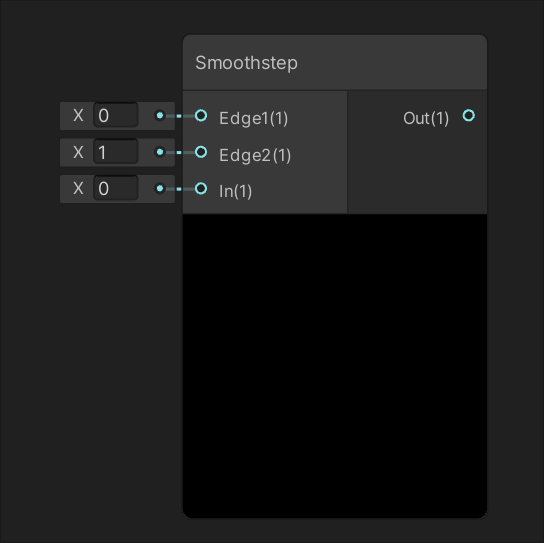Click the X label beside Edge1's value
The height and width of the screenshot is (543, 544).
(x=78, y=115)
